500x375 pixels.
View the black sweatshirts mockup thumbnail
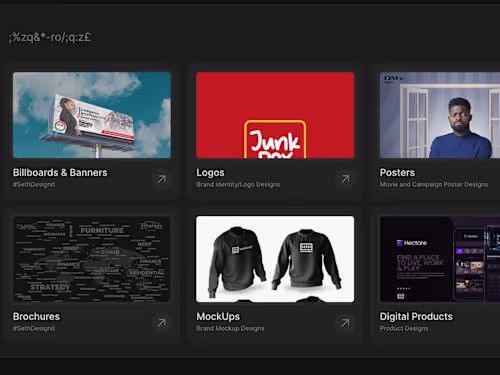click(275, 259)
